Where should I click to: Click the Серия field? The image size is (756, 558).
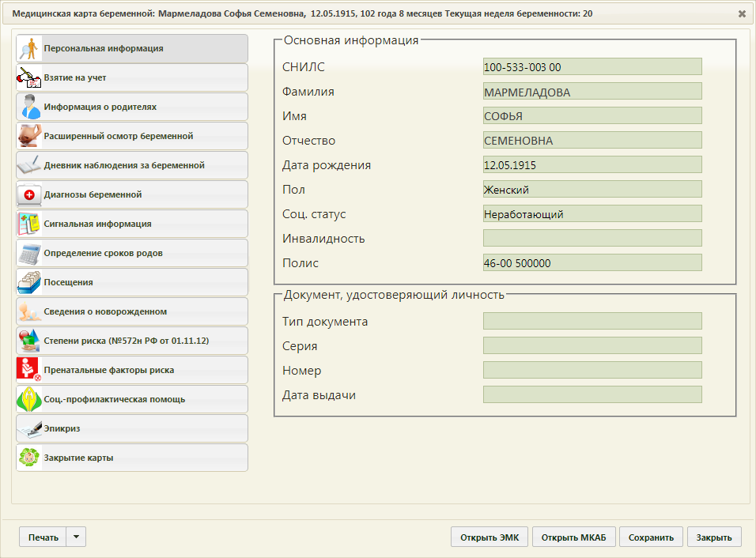coord(592,346)
